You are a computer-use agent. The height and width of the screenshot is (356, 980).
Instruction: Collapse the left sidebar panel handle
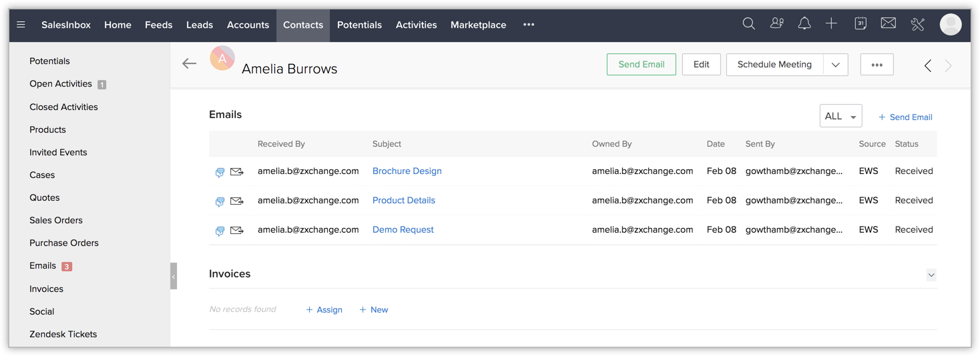tap(174, 276)
